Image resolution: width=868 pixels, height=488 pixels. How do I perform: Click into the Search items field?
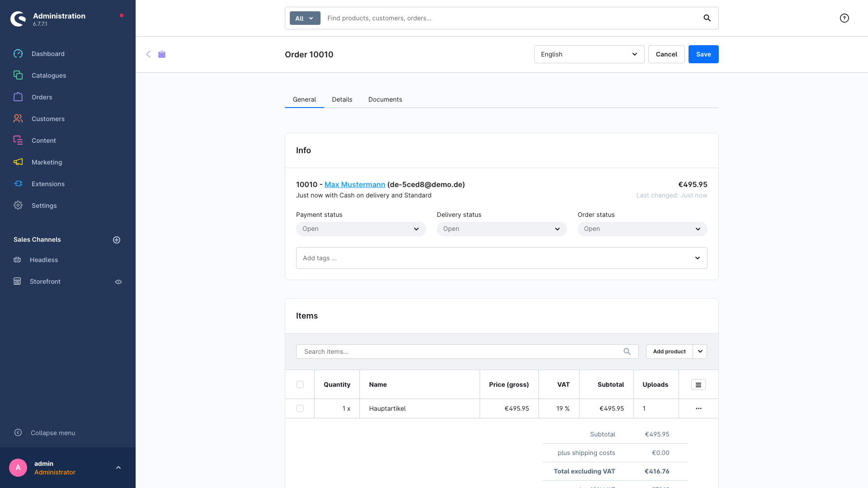[x=461, y=352]
